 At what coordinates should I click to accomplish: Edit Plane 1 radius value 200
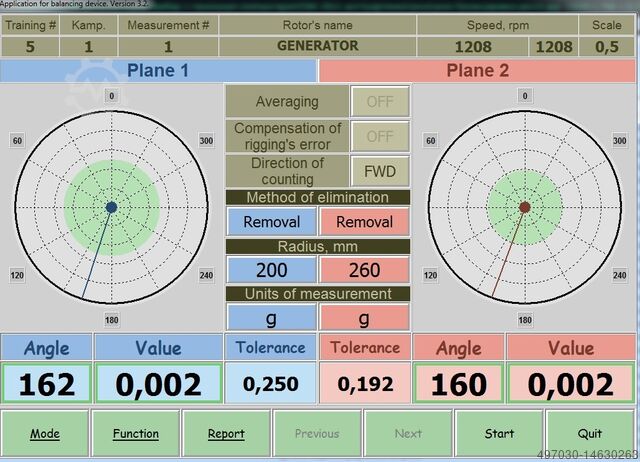pyautogui.click(x=271, y=270)
